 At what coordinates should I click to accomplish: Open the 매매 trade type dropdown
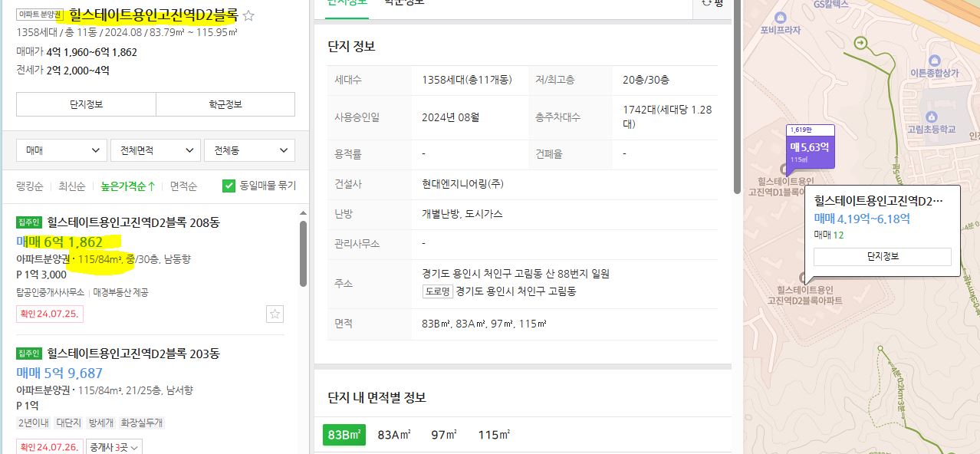(62, 150)
